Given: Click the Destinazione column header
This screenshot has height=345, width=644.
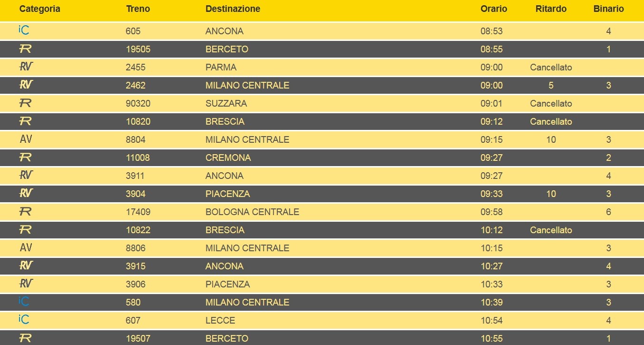Looking at the screenshot, I should (x=233, y=9).
